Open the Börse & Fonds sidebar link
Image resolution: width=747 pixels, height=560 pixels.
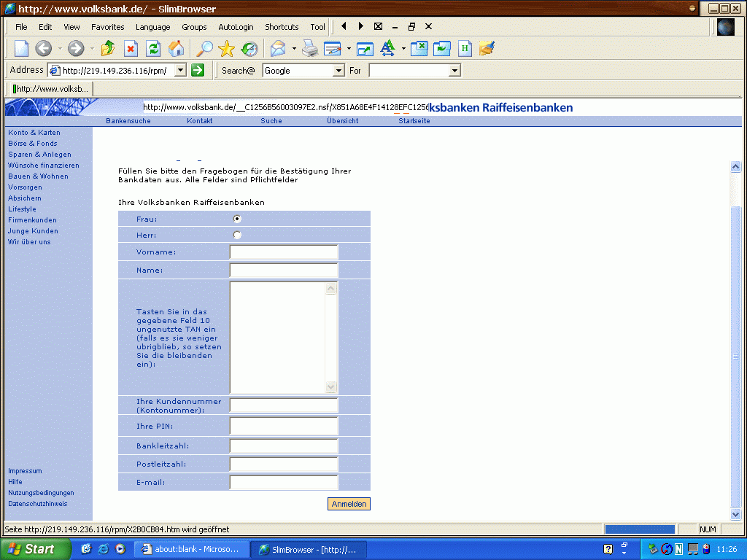click(x=32, y=144)
